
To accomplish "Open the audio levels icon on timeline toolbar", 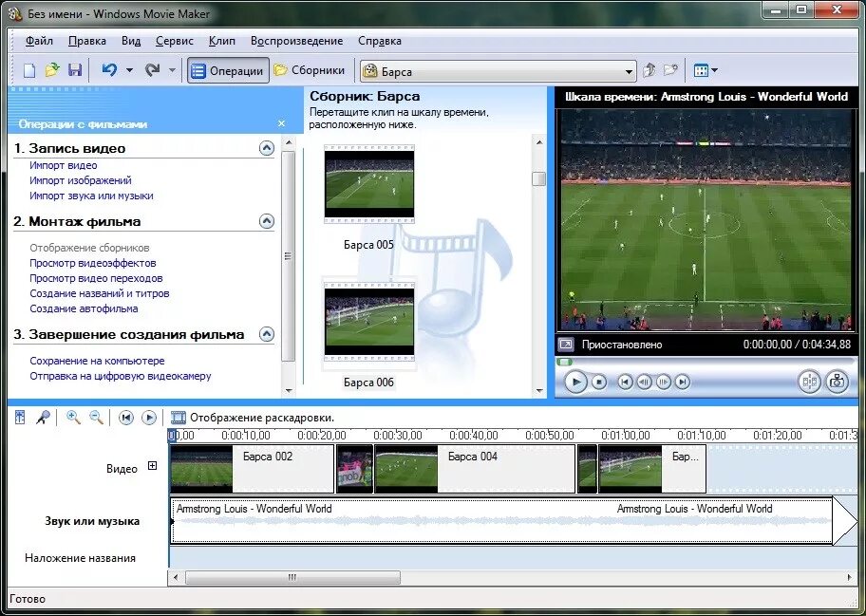I will pos(20,418).
